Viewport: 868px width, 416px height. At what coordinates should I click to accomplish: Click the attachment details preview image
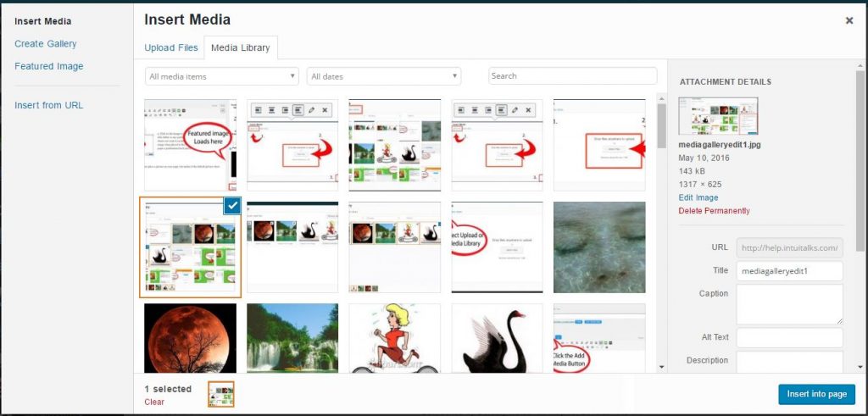(x=718, y=116)
